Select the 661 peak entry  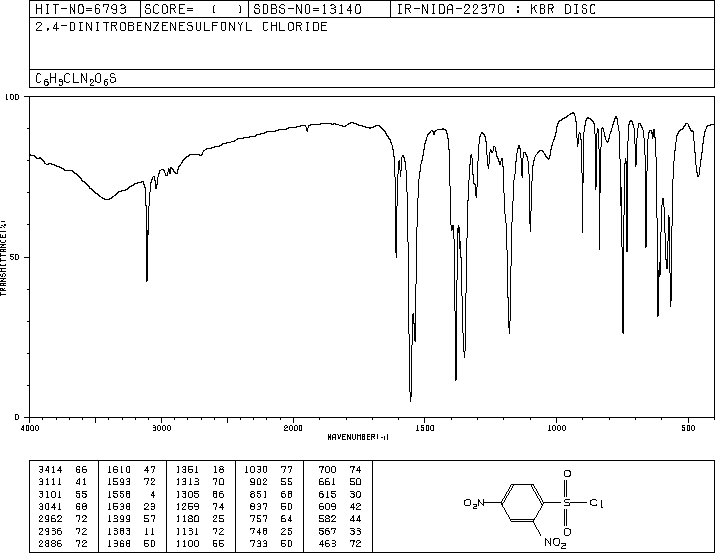pyautogui.click(x=340, y=482)
